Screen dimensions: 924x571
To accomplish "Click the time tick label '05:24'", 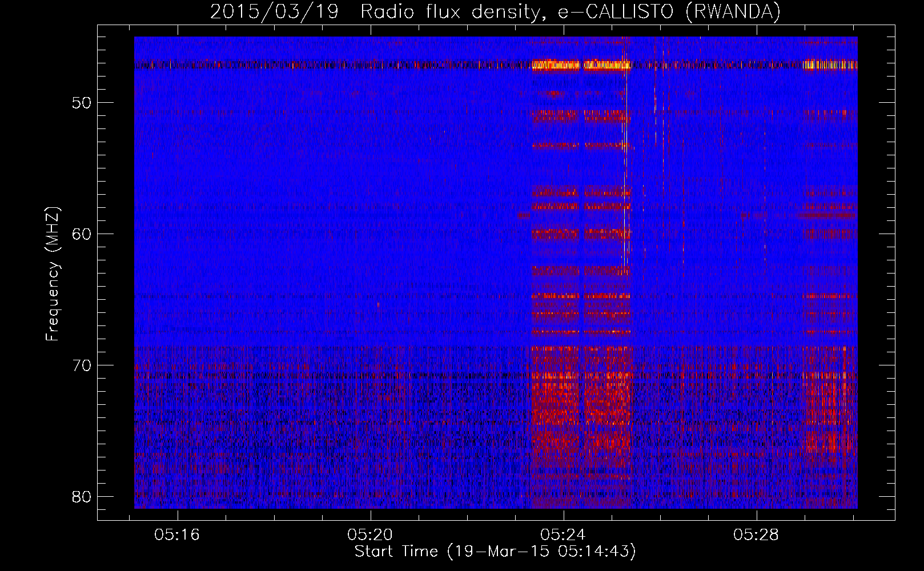I will pyautogui.click(x=563, y=534).
